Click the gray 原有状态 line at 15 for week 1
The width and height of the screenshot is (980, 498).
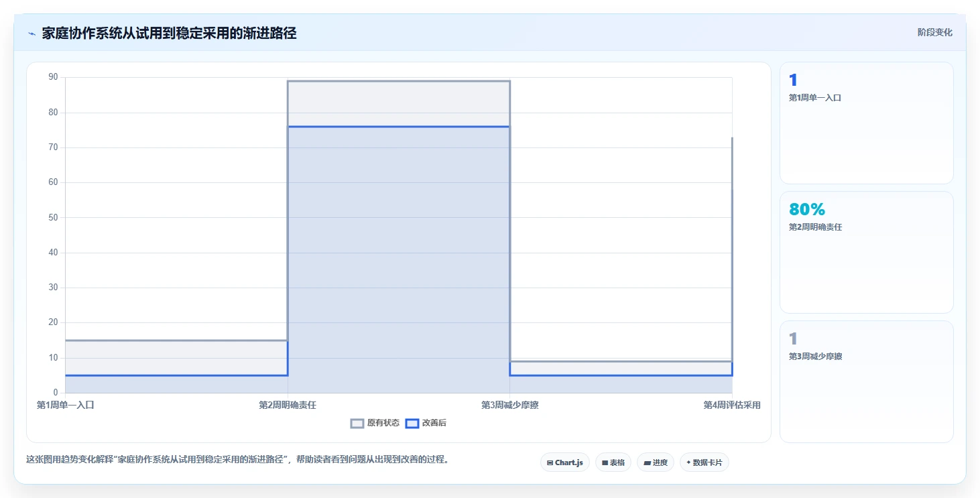[x=176, y=340]
